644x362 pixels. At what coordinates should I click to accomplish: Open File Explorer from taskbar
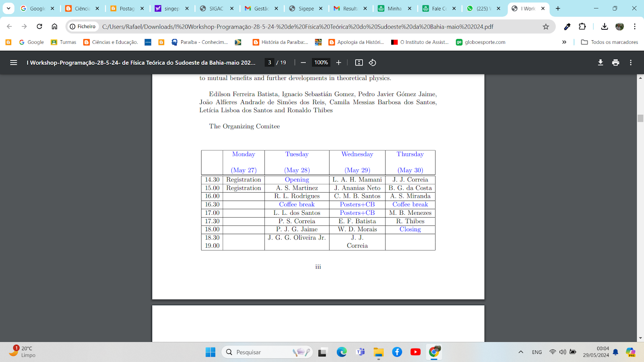pyautogui.click(x=378, y=352)
